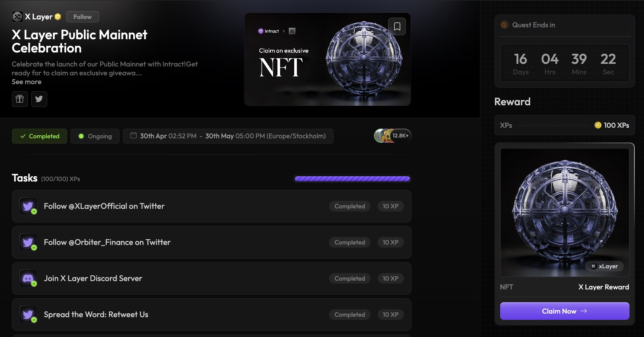Viewport: 644px width, 337px height.
Task: Click the gift icon below the description
Action: 20,99
